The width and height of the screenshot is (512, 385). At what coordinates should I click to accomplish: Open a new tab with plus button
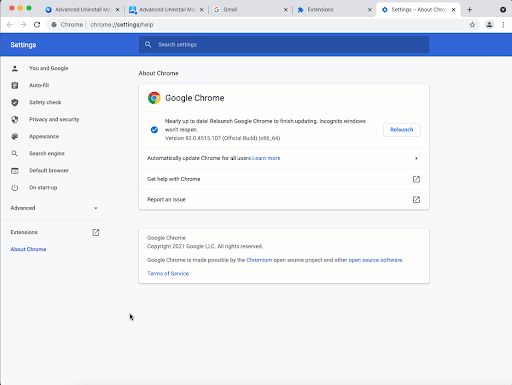(x=469, y=10)
